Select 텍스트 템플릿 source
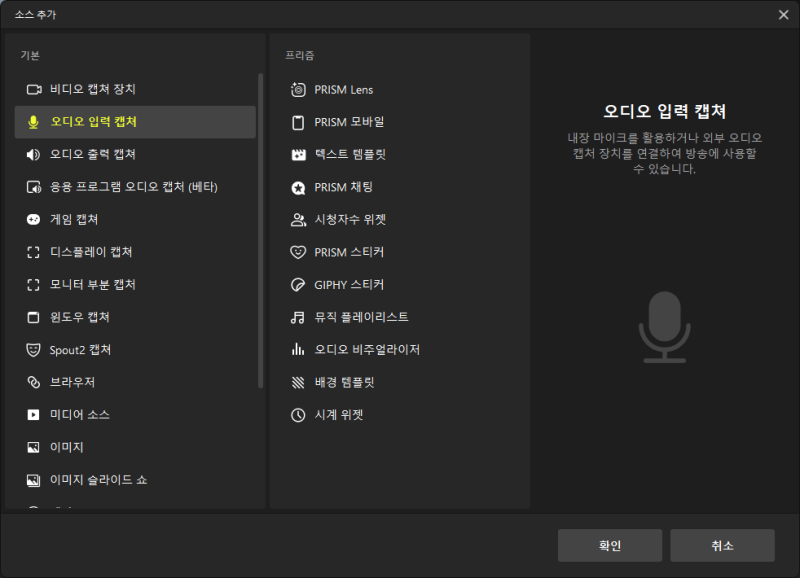The height and width of the screenshot is (578, 800). click(351, 155)
